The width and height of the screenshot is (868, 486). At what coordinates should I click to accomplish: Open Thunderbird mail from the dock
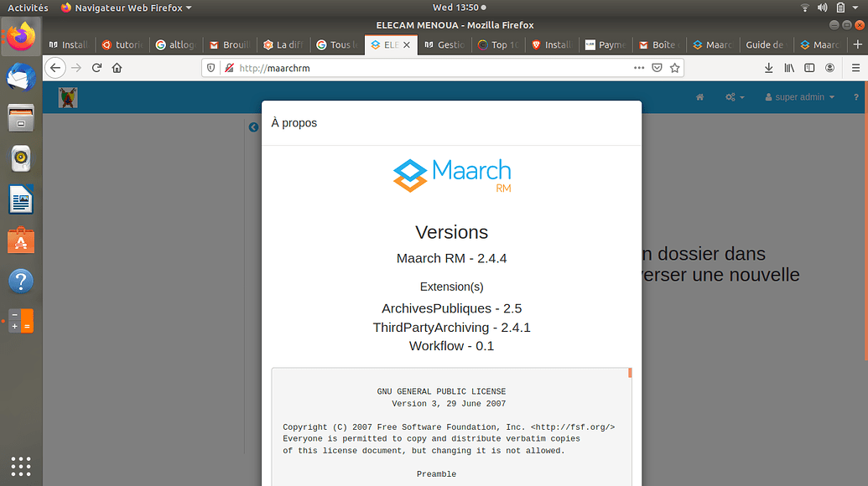tap(21, 78)
